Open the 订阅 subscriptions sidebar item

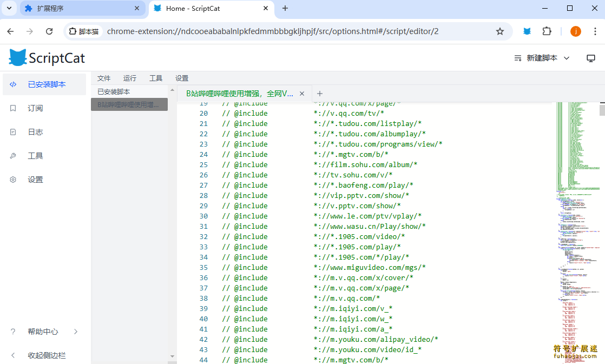pos(35,108)
